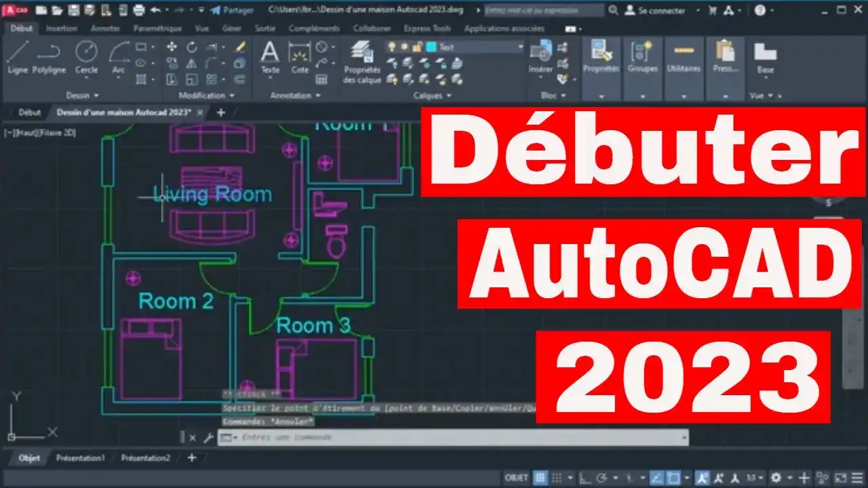868x488 pixels.
Task: Open the layer selection dropdown showing Text
Action: coord(519,47)
